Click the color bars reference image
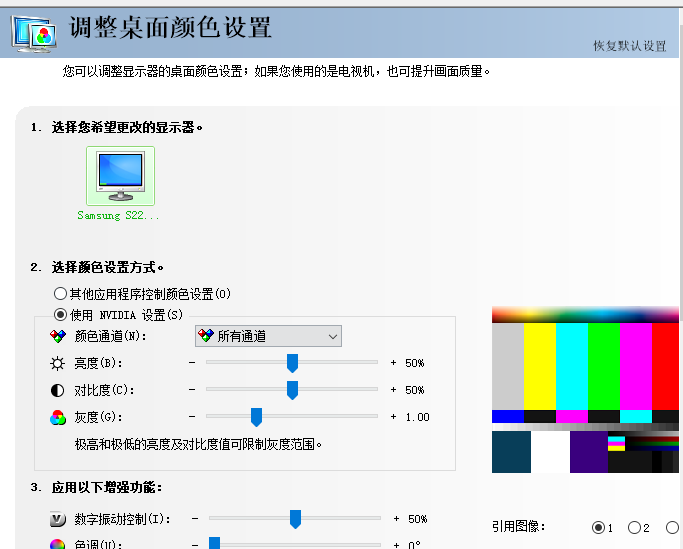The image size is (683, 549). tap(586, 390)
